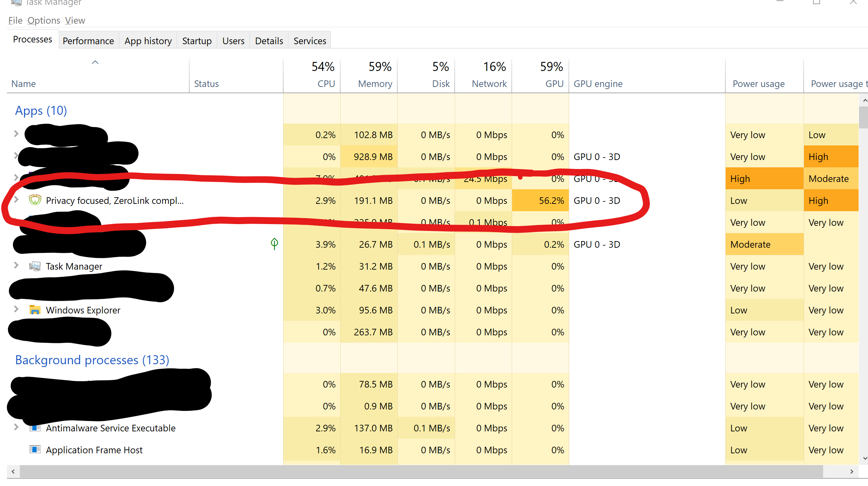The height and width of the screenshot is (486, 868).
Task: Click the Power usage column header
Action: 758,83
